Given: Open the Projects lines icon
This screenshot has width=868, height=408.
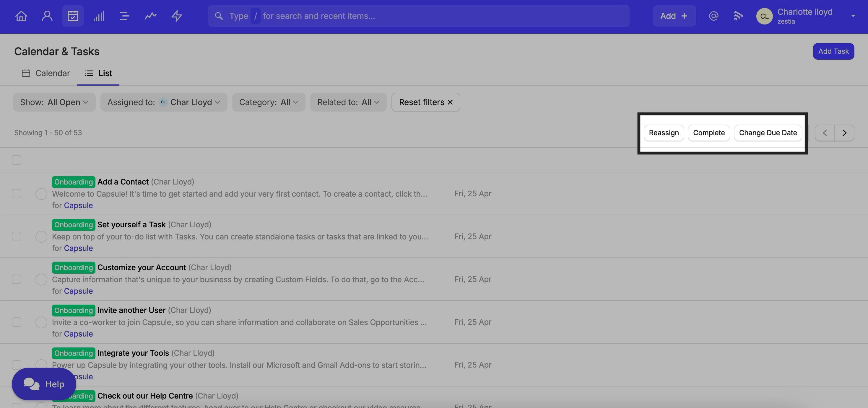Looking at the screenshot, I should (x=124, y=16).
